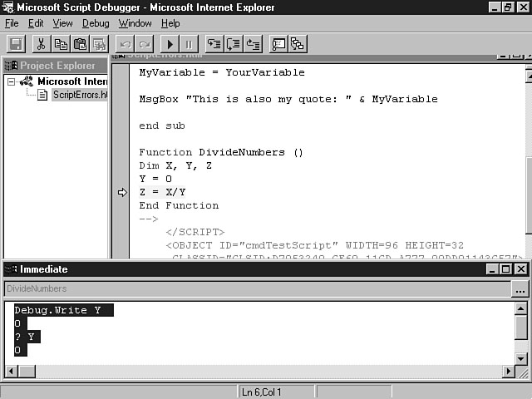
Task: Click the Step Into icon
Action: (214, 44)
